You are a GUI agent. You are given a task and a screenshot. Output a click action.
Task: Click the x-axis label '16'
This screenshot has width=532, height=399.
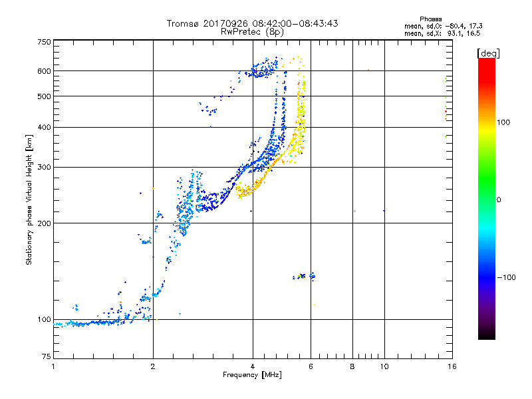pos(452,366)
